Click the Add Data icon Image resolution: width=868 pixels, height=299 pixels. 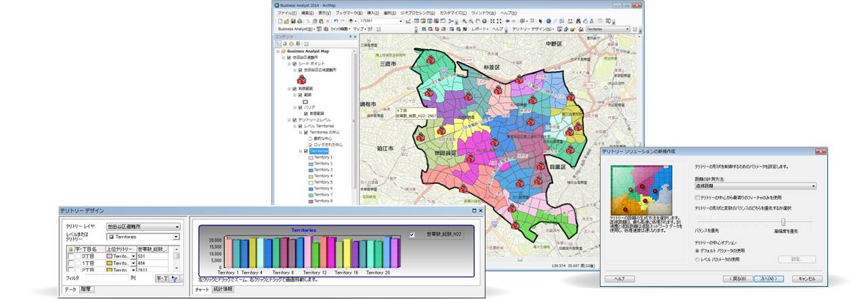(351, 21)
